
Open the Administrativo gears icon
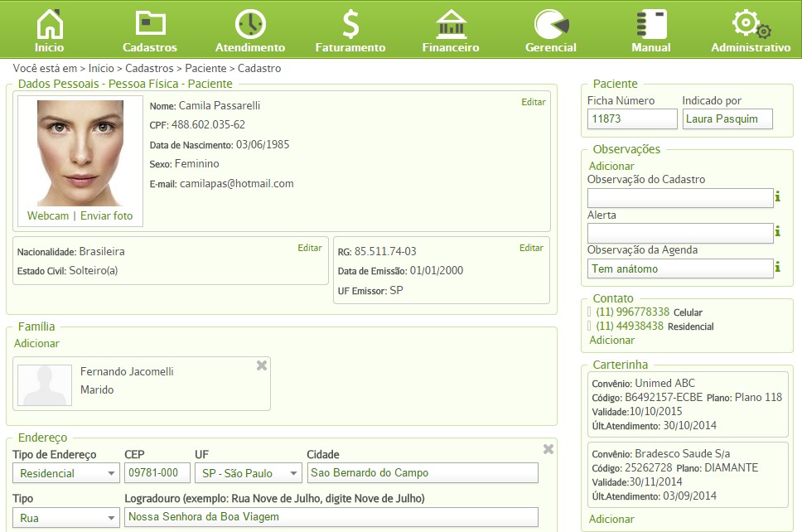point(751,24)
